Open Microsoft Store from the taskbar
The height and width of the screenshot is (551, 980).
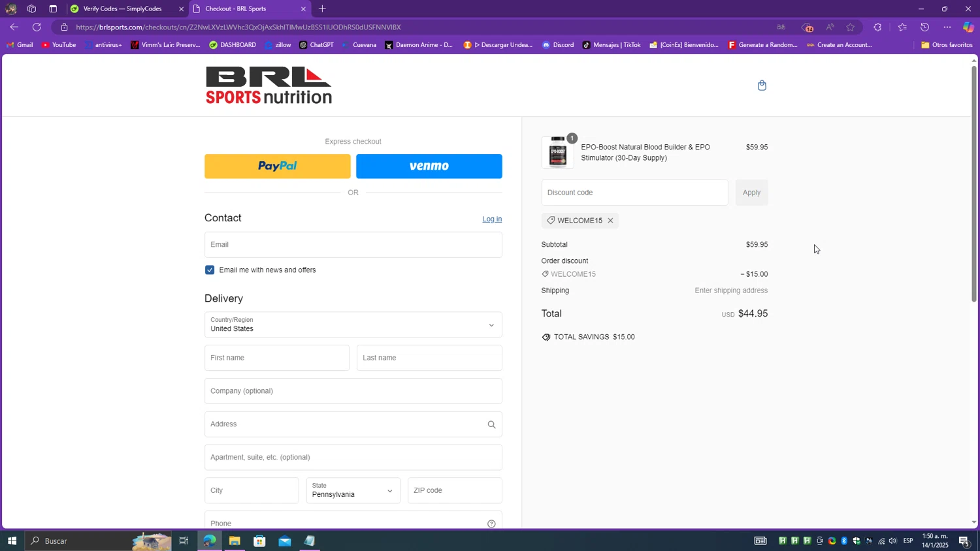point(259,541)
